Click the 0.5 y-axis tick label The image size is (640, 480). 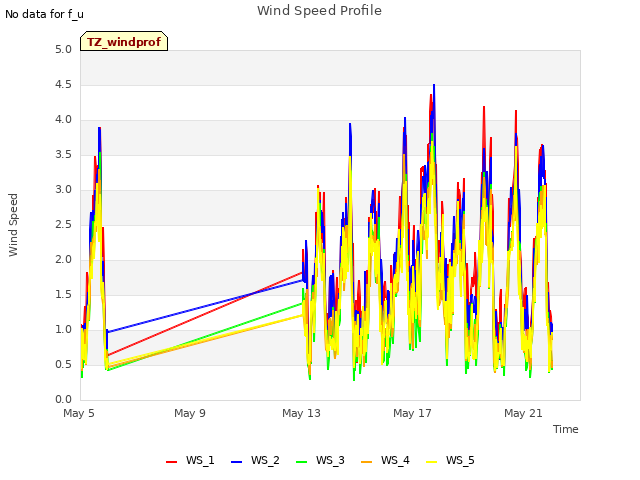pos(64,364)
